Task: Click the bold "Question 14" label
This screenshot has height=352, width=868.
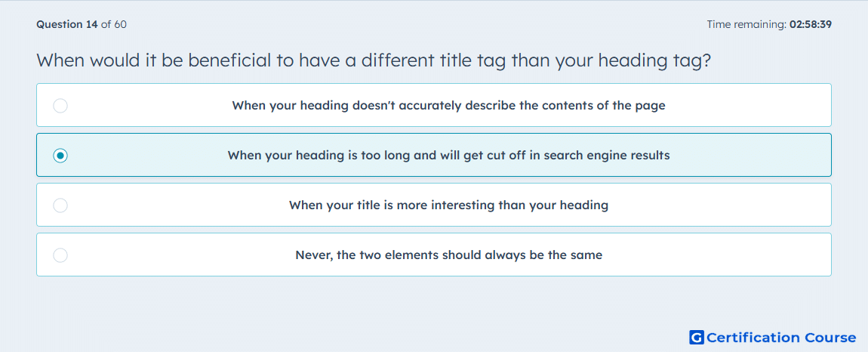Action: pyautogui.click(x=67, y=24)
